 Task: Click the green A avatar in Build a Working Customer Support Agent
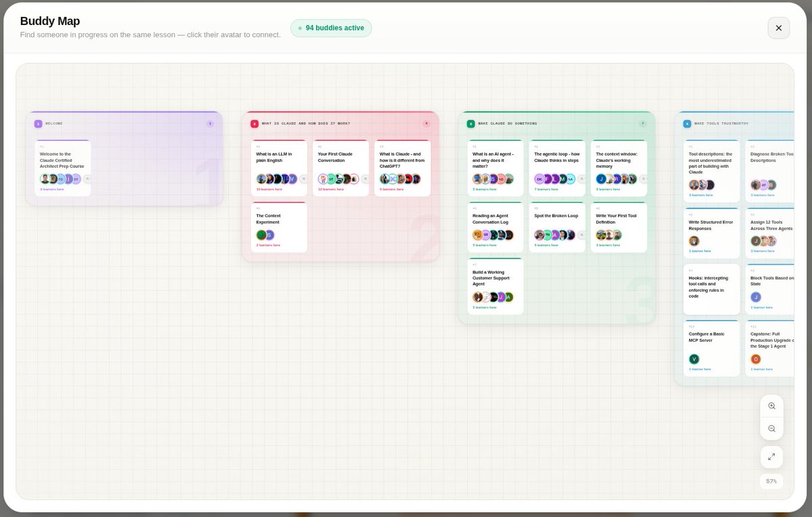pyautogui.click(x=509, y=296)
